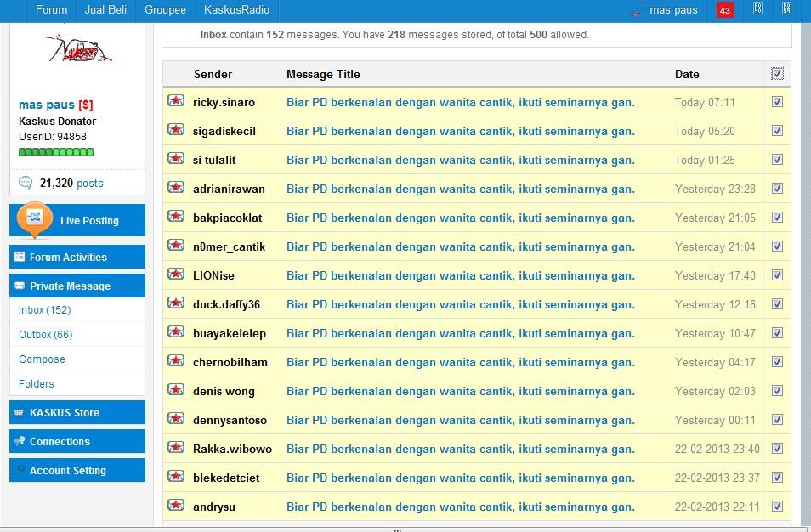Open sender Rakka.wibowo
This screenshot has height=532, width=811.
(x=232, y=450)
